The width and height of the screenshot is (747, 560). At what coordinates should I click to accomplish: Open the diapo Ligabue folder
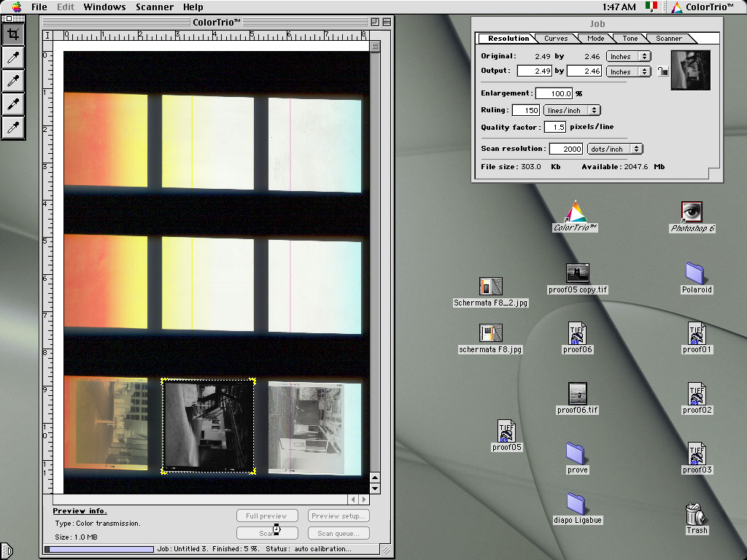tap(576, 503)
